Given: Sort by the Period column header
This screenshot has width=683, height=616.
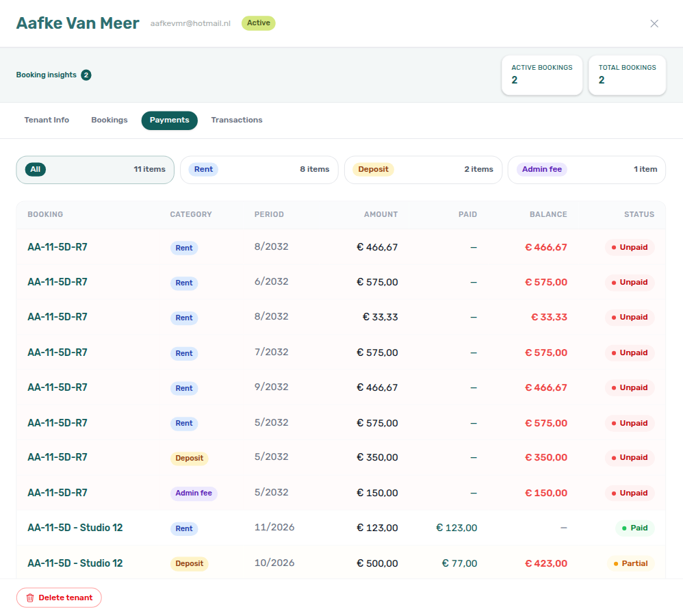Looking at the screenshot, I should coord(269,214).
